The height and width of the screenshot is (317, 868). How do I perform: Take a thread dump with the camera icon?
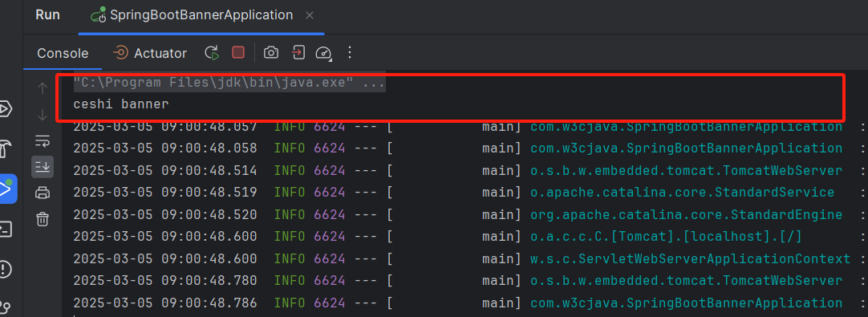coord(270,53)
